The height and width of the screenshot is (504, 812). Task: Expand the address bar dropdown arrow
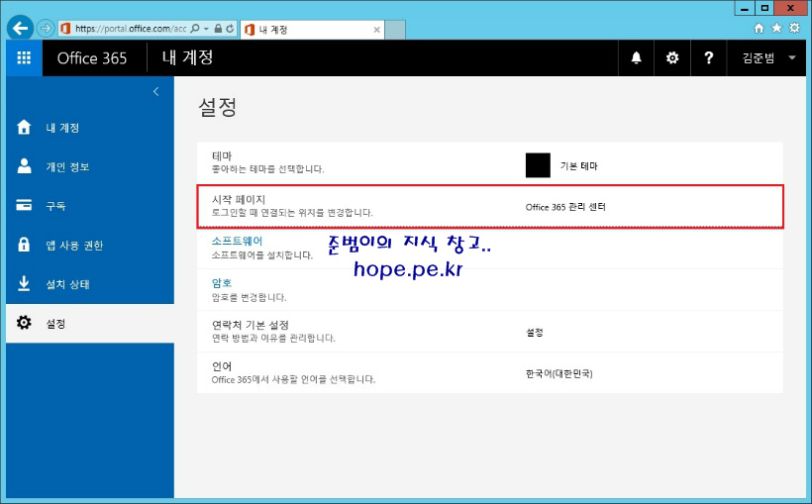[206, 29]
